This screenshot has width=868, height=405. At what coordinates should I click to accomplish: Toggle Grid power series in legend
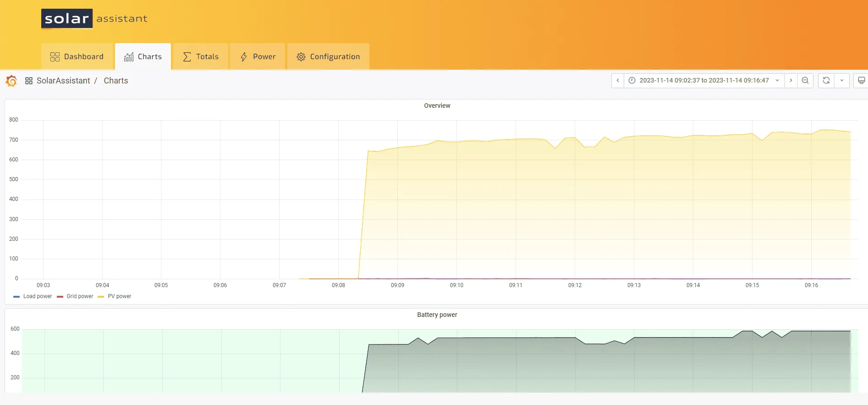coord(80,296)
